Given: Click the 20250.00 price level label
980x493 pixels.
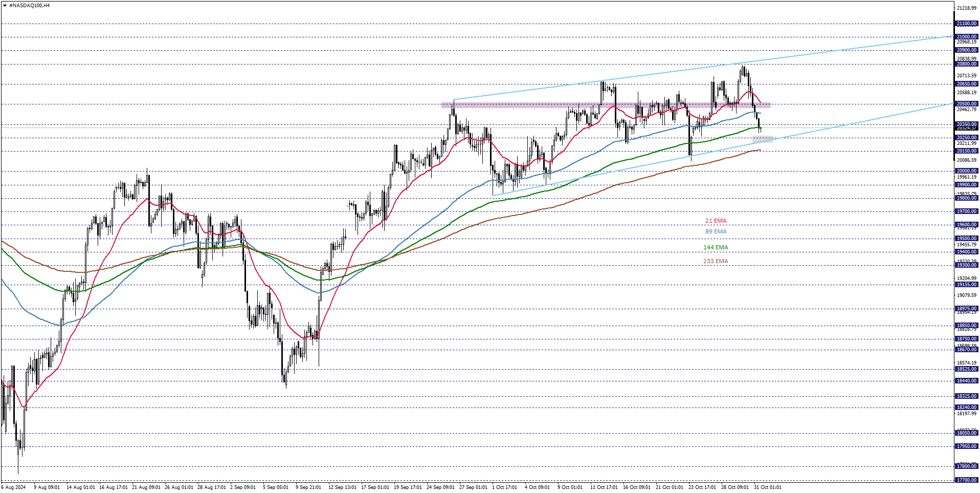Looking at the screenshot, I should pyautogui.click(x=967, y=138).
